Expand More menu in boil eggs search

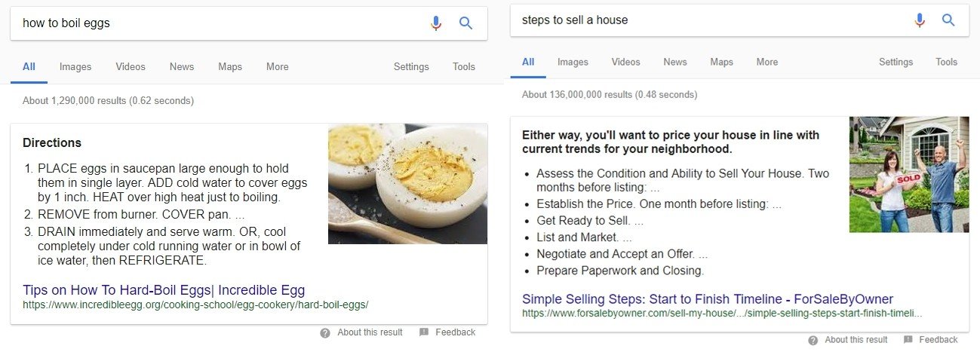pos(277,66)
